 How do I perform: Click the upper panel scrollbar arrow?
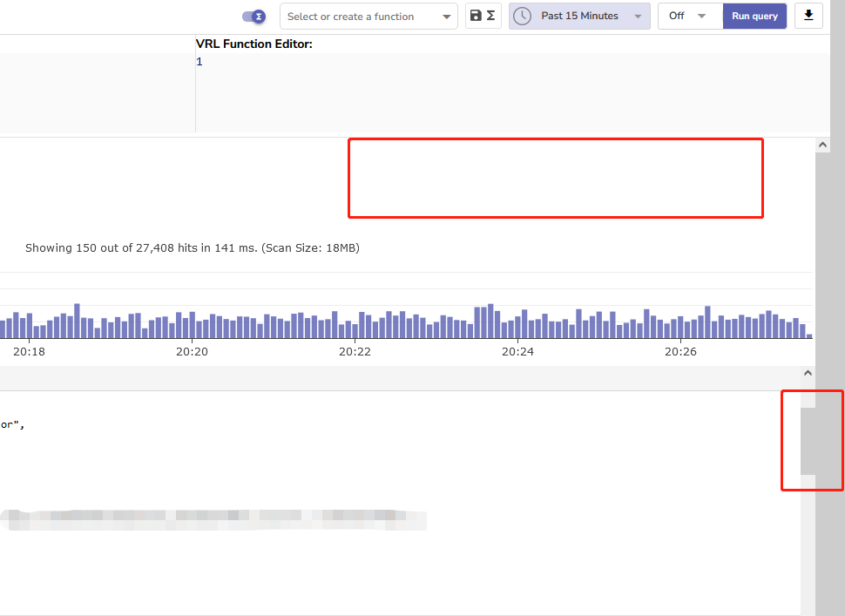coord(822,144)
